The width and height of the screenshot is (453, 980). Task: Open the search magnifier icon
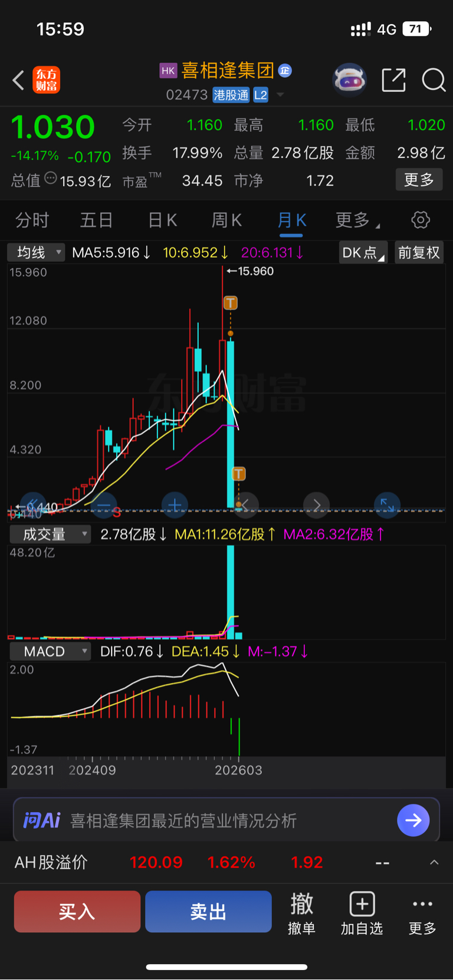point(434,80)
